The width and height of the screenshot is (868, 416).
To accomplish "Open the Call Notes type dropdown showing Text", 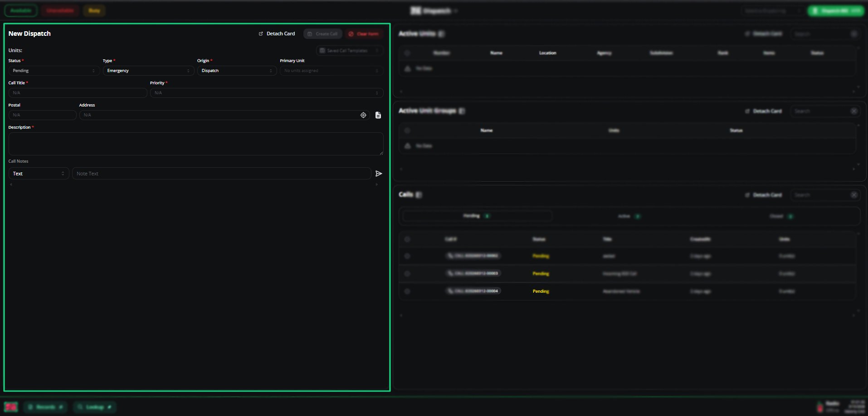I will coord(39,174).
